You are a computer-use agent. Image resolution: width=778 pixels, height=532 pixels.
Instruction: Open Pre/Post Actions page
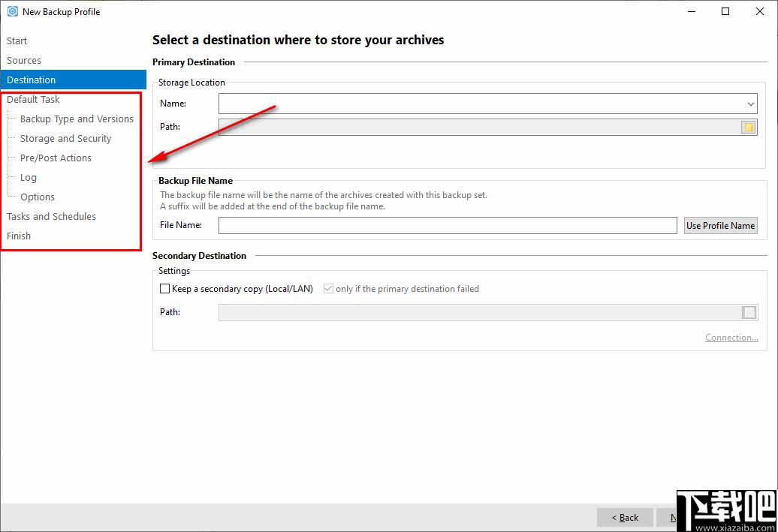pos(56,158)
